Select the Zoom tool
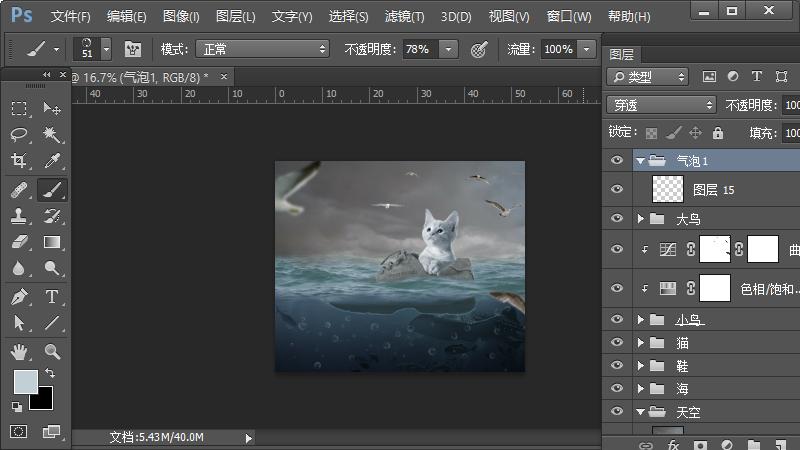The height and width of the screenshot is (450, 800). (52, 352)
